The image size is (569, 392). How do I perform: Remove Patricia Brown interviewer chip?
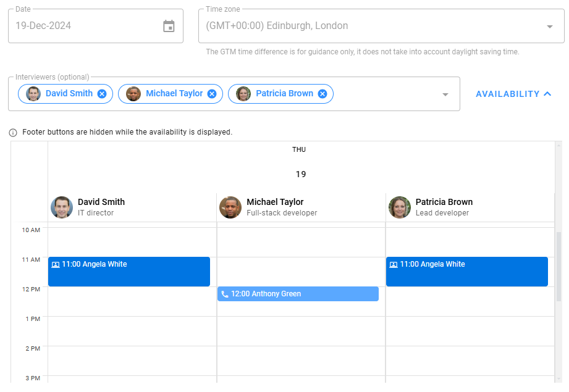point(322,94)
